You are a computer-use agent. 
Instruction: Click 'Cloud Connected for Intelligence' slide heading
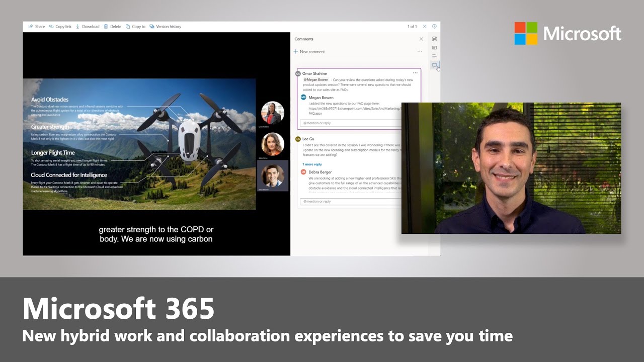click(x=69, y=175)
